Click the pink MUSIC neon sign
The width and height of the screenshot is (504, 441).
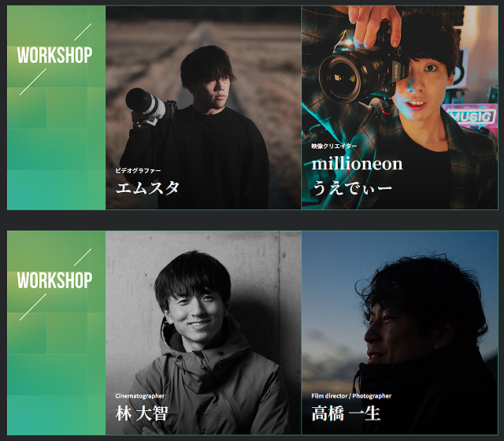pyautogui.click(x=471, y=116)
